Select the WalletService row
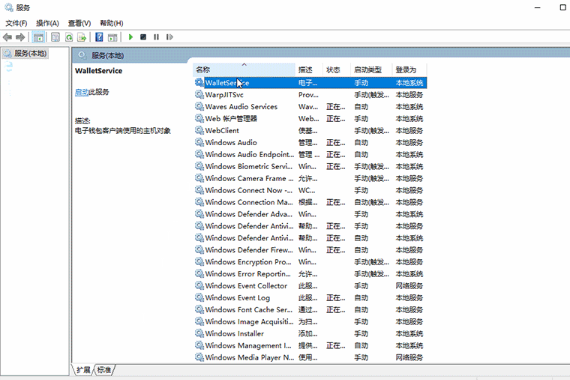The width and height of the screenshot is (570, 380). coord(310,83)
